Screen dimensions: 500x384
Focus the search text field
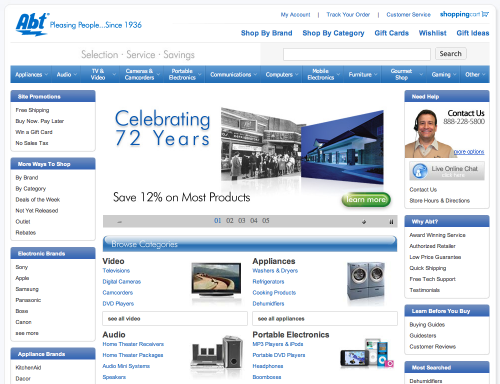[x=357, y=54]
